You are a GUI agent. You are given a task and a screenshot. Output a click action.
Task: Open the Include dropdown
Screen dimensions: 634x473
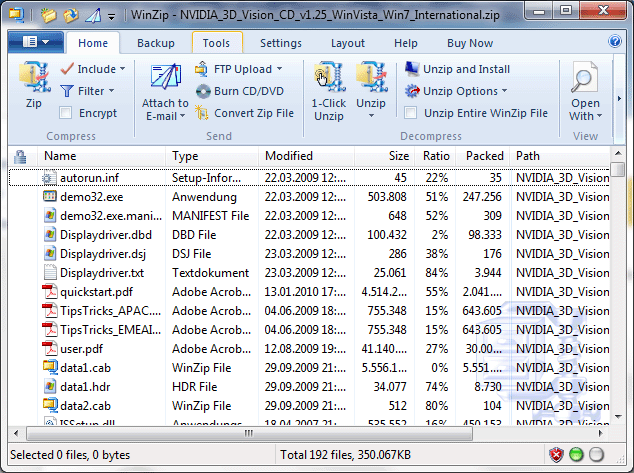[93, 69]
